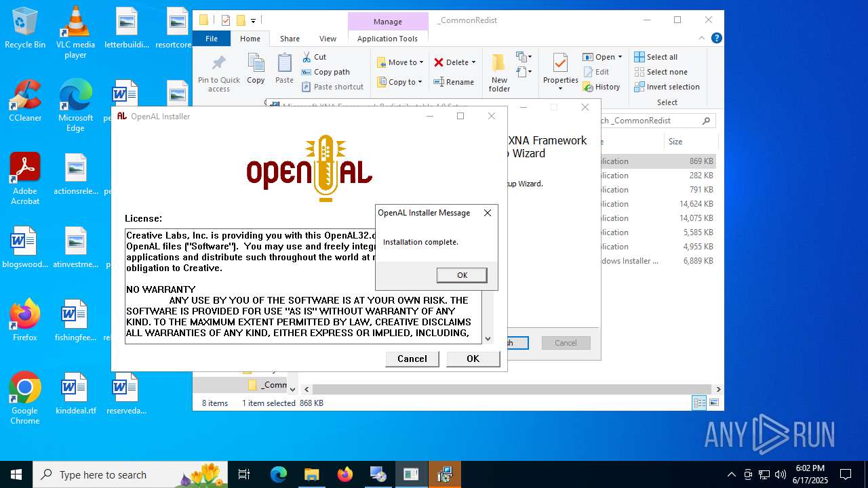
Task: Open Task View on the taskbar
Action: (x=244, y=474)
